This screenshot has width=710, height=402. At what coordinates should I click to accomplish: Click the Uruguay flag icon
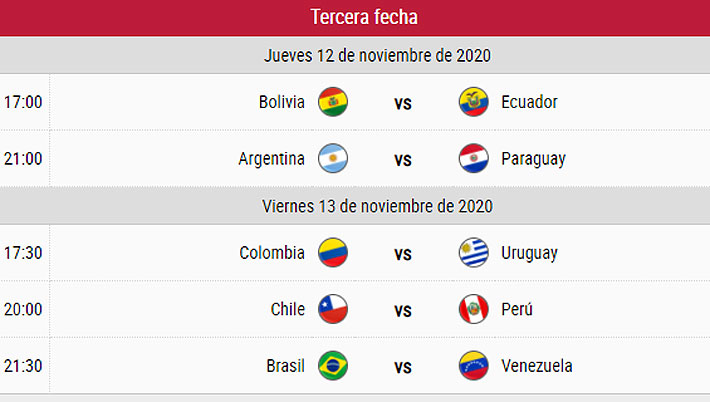473,253
